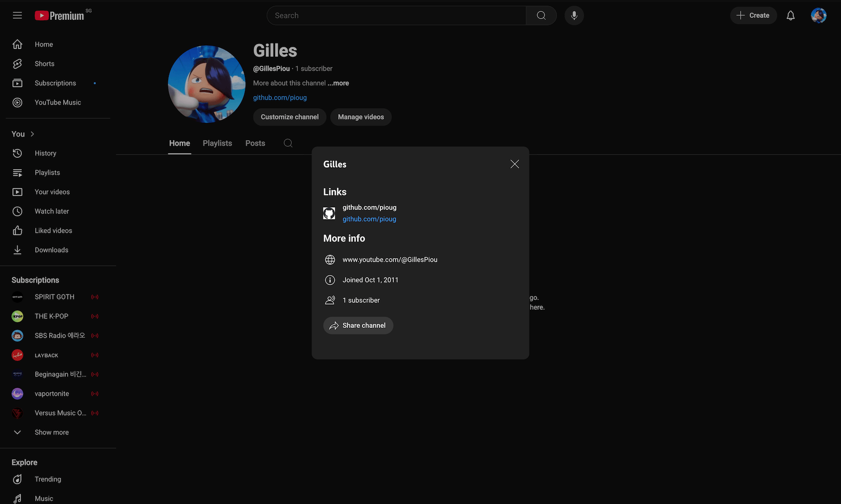
Task: Open Playlists in the sidebar
Action: click(58, 173)
